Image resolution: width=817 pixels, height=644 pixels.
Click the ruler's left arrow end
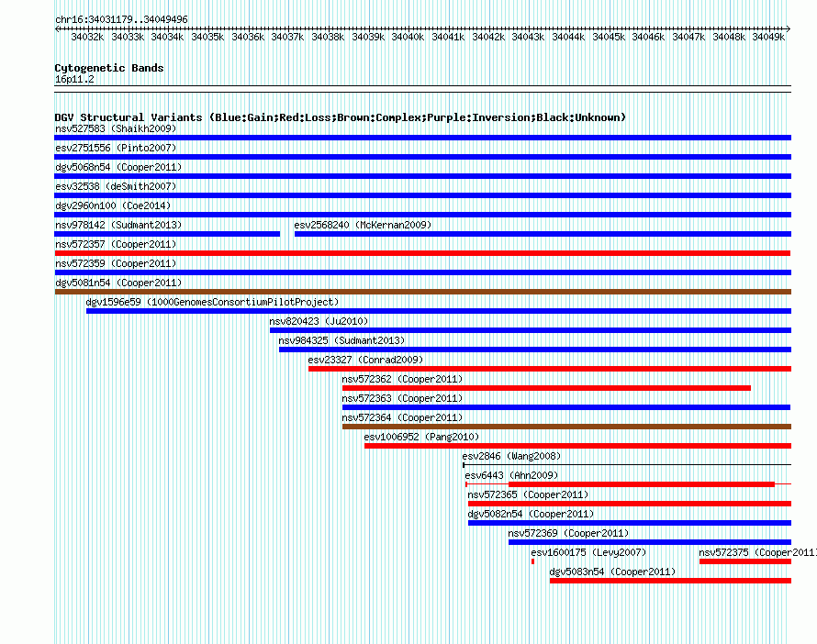click(x=57, y=28)
